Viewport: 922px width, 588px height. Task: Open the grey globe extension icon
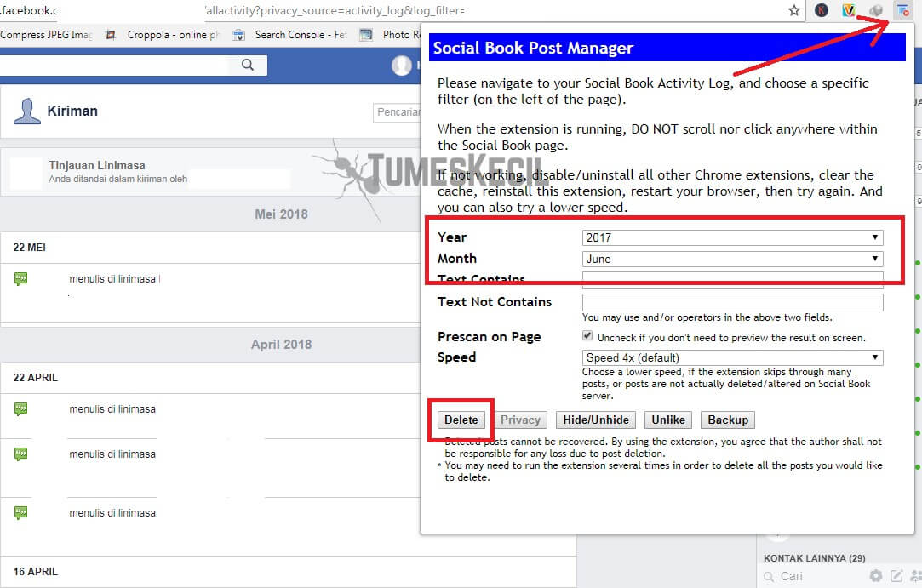(x=875, y=10)
